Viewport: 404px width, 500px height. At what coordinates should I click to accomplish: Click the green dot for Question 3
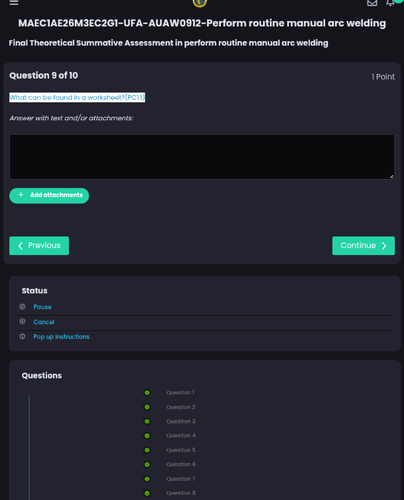click(x=147, y=421)
